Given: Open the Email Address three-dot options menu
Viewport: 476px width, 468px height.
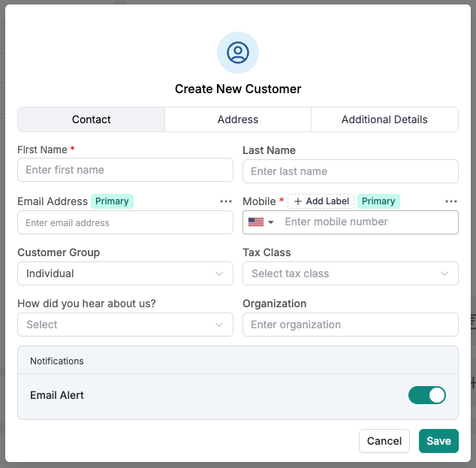Looking at the screenshot, I should tap(226, 201).
